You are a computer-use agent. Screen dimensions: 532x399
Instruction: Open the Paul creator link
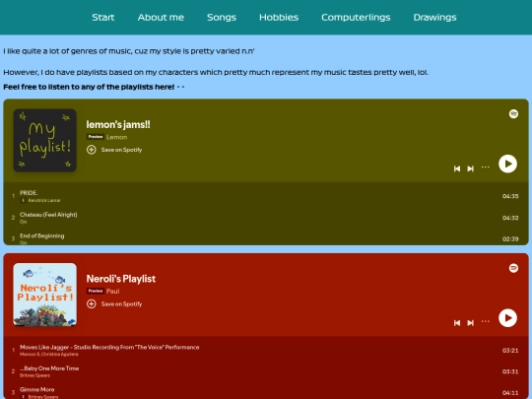113,291
